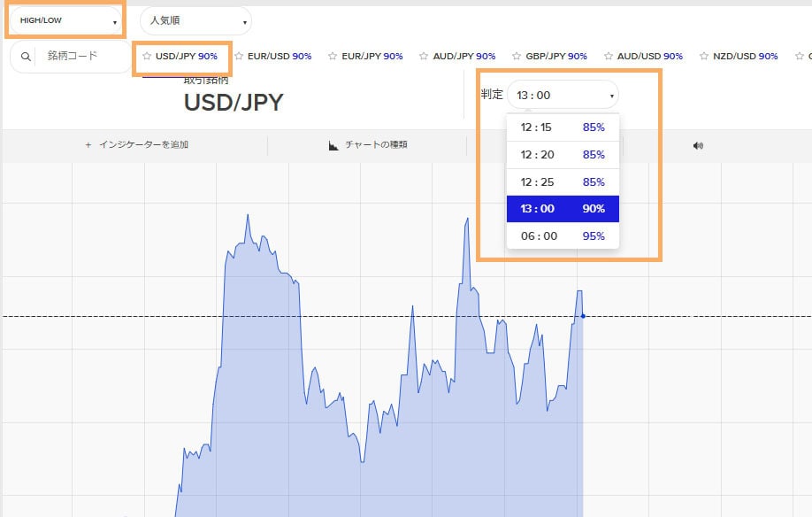This screenshot has width=812, height=517.
Task: Click the USD/JPY asset title heading
Action: [234, 103]
